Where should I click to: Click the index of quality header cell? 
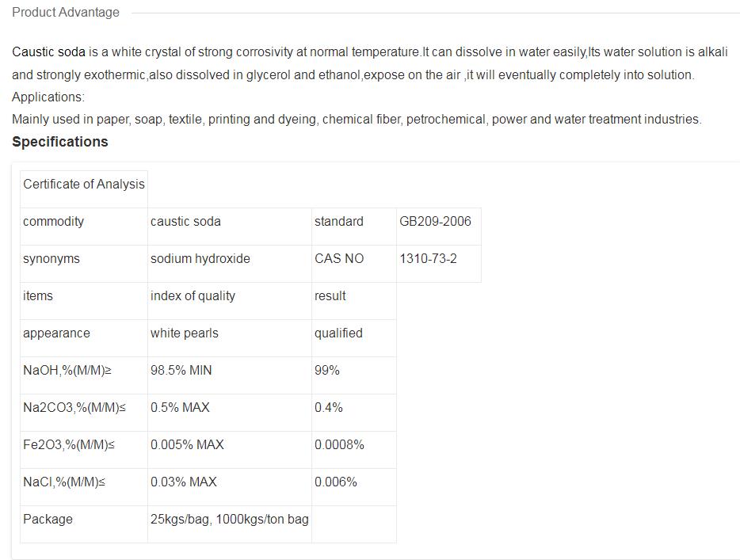(193, 296)
